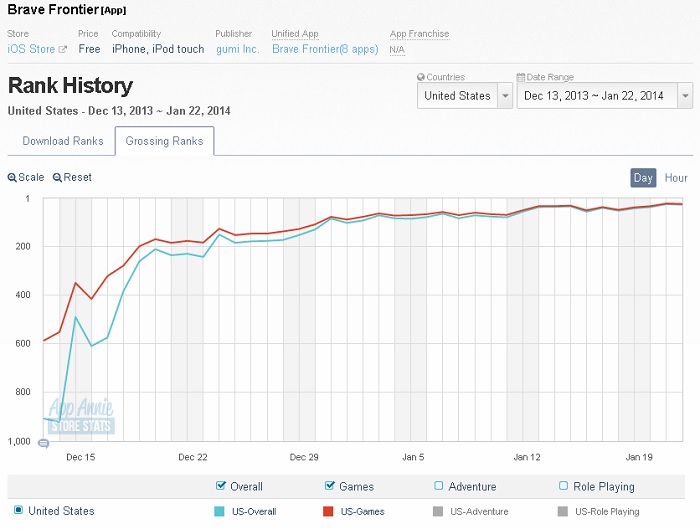This screenshot has height=529, width=700.
Task: Click the Brave Frontier app title
Action: click(67, 9)
